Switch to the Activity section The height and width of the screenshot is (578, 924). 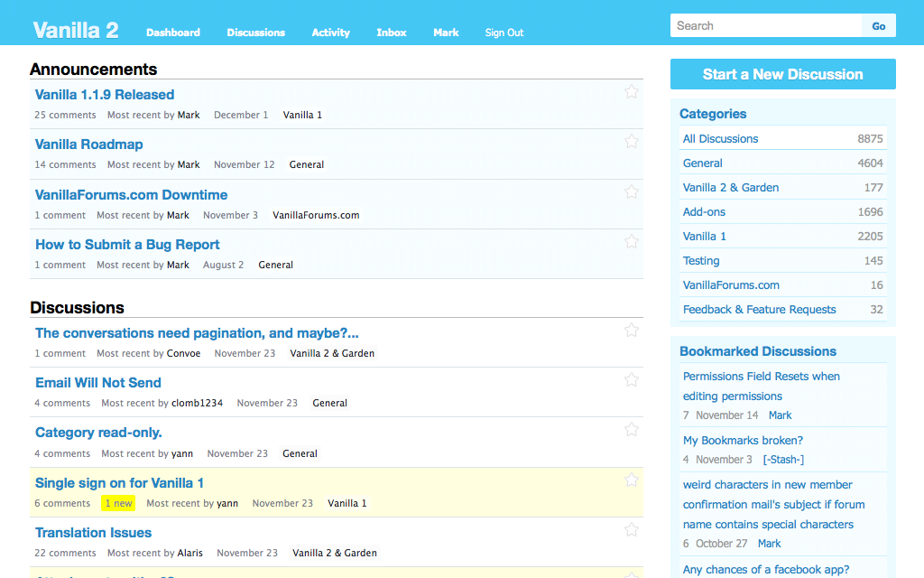point(330,33)
